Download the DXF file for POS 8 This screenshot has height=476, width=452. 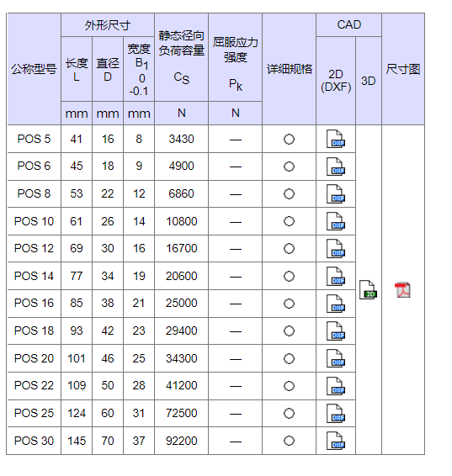tap(336, 194)
